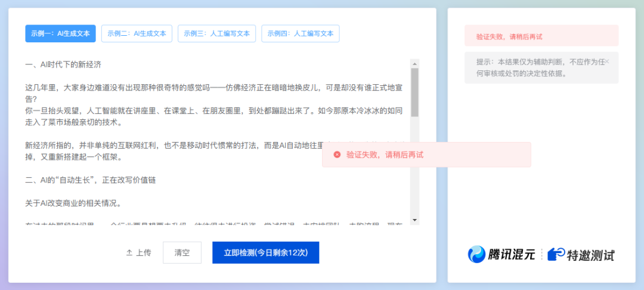This screenshot has width=644, height=290.
Task: Click the 验证失败，请稍后再试 toast message text
Action: (385, 155)
